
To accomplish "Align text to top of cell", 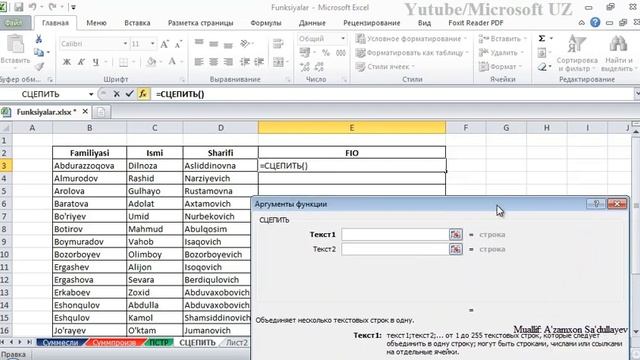I will coord(199,43).
